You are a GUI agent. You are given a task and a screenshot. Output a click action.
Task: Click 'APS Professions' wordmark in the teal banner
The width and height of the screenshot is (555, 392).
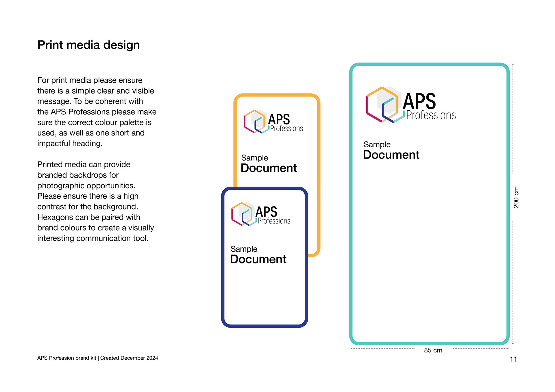click(429, 106)
